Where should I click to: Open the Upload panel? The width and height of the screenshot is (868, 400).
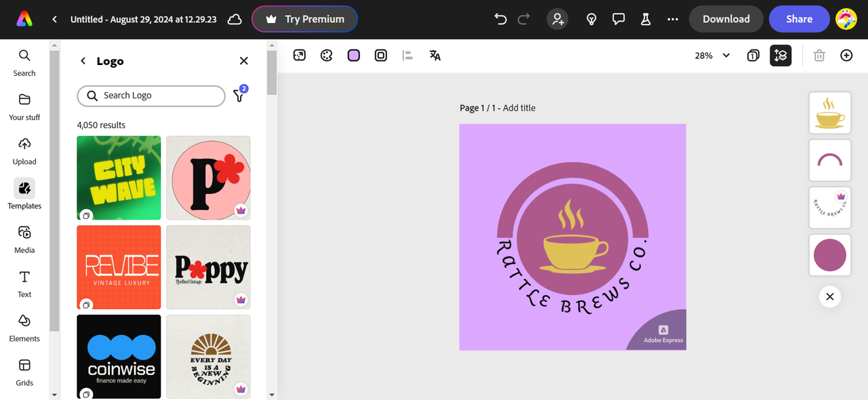(x=24, y=151)
